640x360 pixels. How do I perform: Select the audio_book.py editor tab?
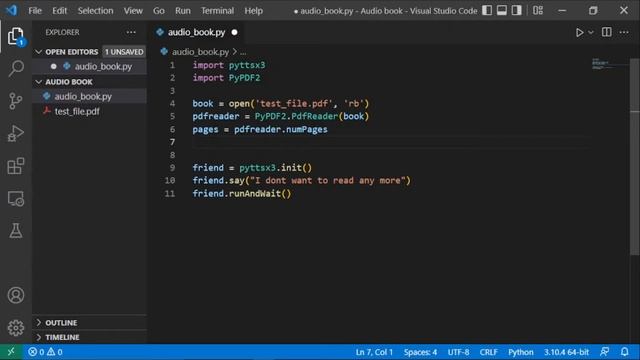pyautogui.click(x=196, y=32)
